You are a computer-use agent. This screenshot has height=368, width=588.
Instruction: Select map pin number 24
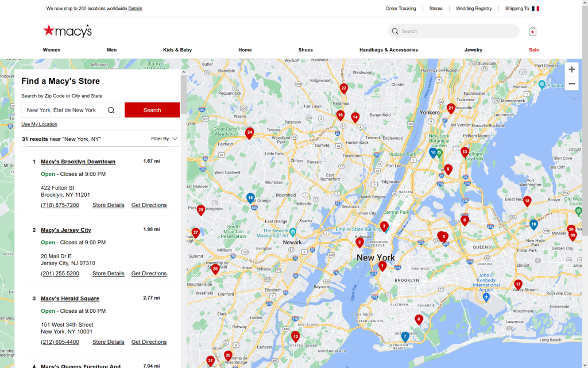point(249,132)
